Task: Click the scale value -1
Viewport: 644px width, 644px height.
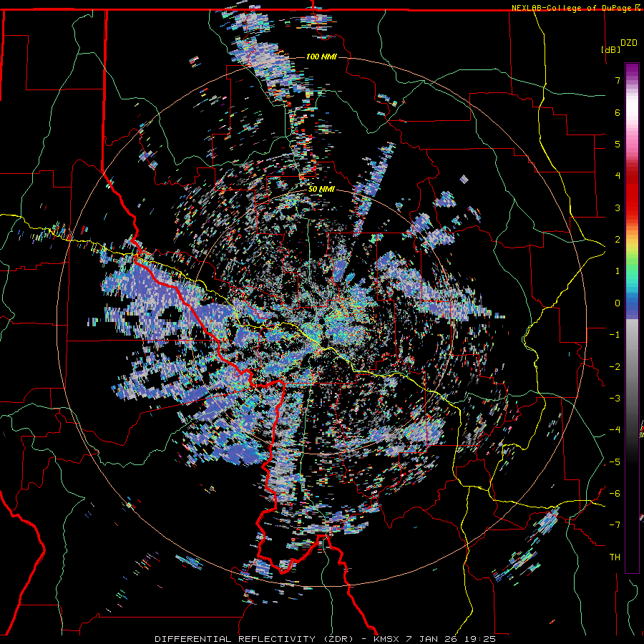Action: tap(615, 334)
